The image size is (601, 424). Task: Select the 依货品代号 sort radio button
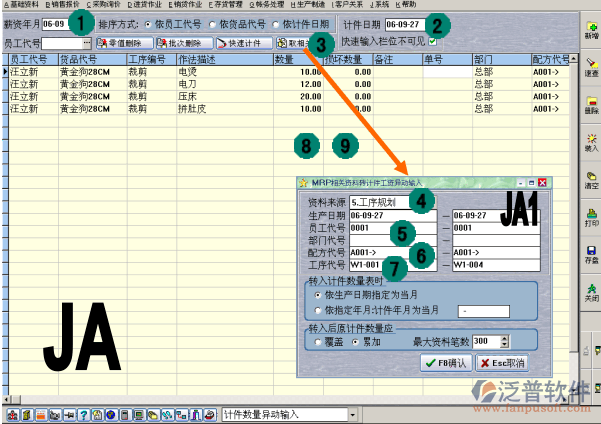tap(213, 24)
